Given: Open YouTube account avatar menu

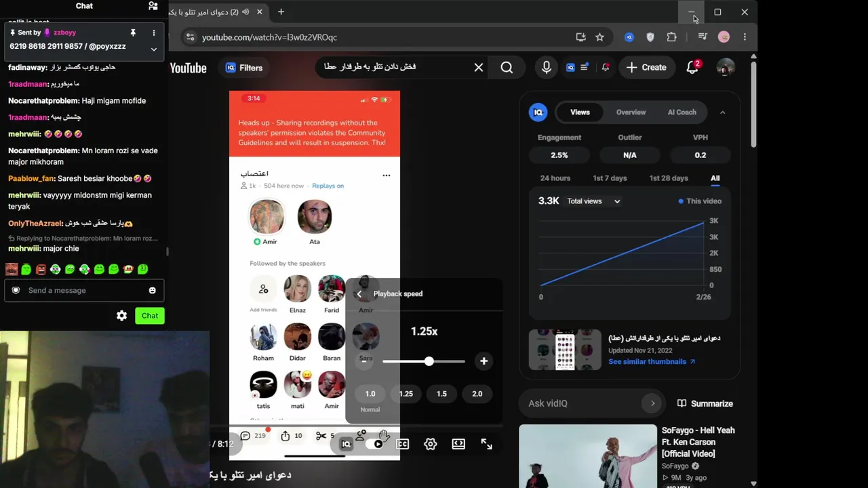Looking at the screenshot, I should (726, 67).
